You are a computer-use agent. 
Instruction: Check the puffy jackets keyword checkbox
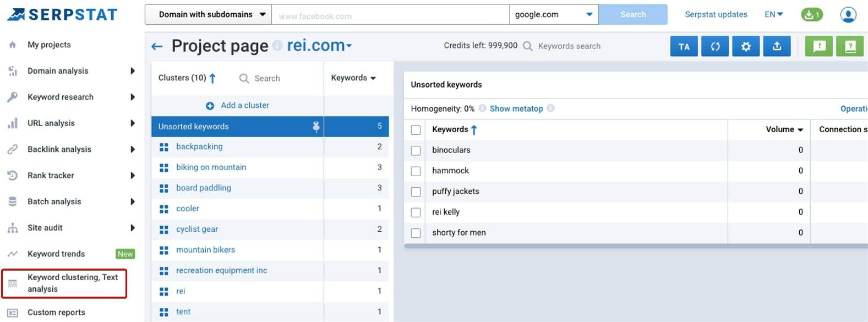[x=416, y=192]
